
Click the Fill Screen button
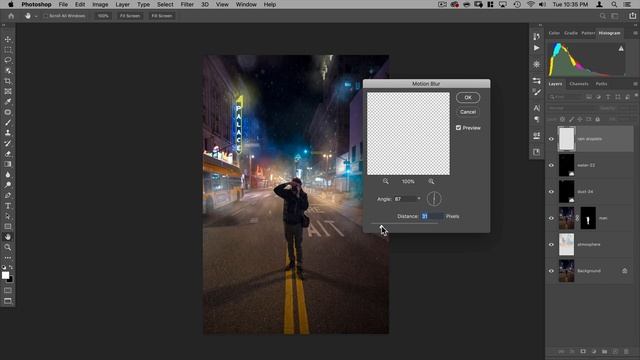pyautogui.click(x=162, y=16)
